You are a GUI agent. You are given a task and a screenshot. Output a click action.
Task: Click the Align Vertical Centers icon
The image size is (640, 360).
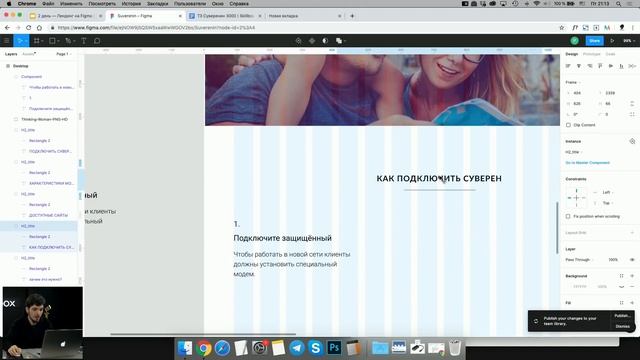pos(611,66)
